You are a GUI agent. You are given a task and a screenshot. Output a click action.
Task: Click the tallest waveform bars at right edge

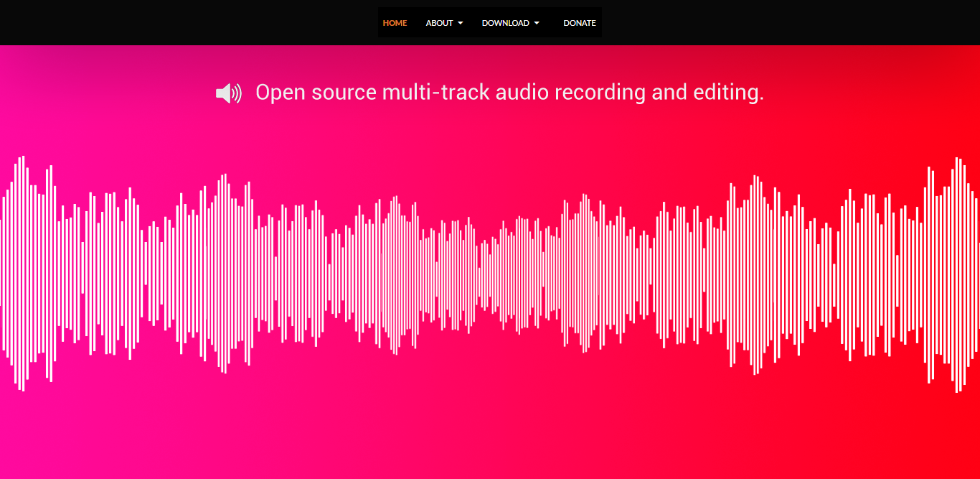pyautogui.click(x=958, y=274)
